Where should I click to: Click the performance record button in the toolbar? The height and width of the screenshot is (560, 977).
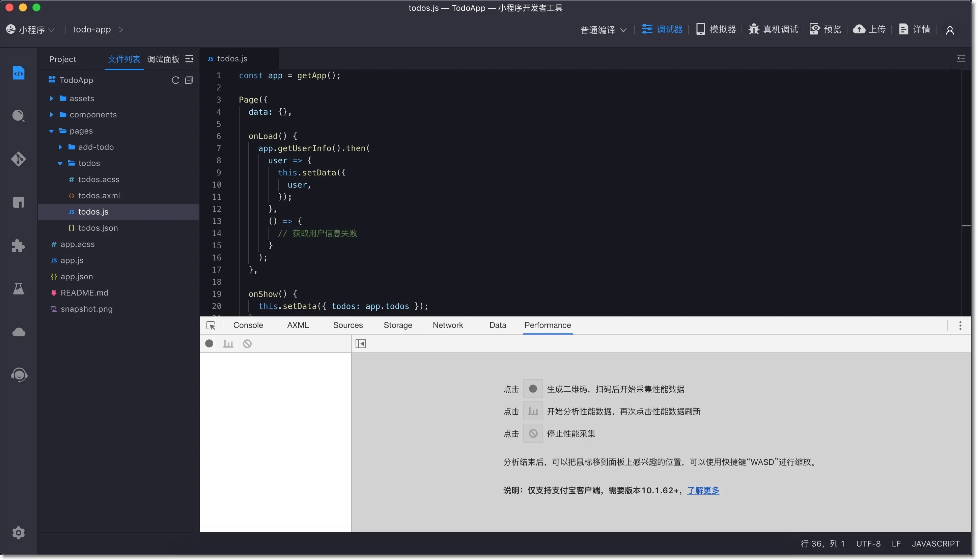[209, 343]
